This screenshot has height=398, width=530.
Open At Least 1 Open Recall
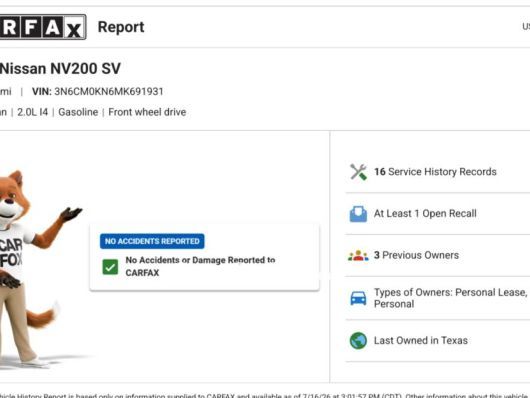tap(425, 214)
